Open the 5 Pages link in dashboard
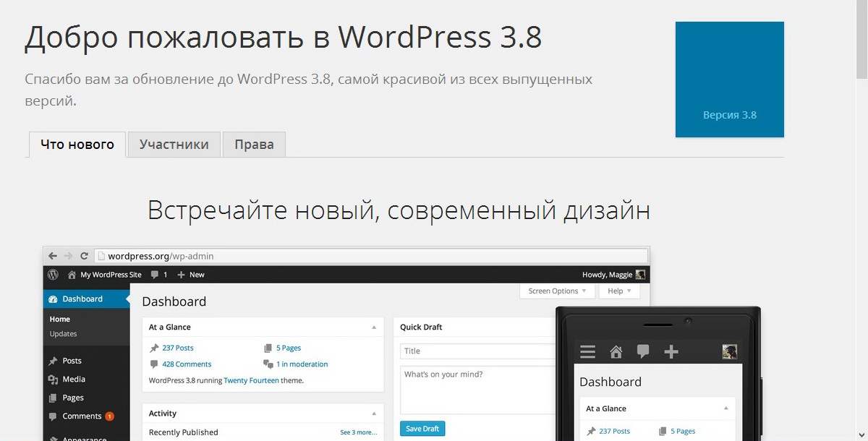This screenshot has width=868, height=441. pos(289,348)
